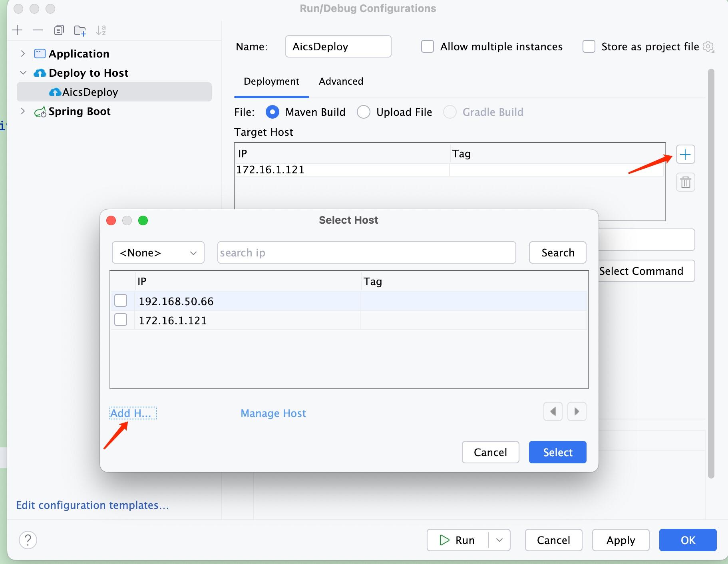Focus the search ip field
The height and width of the screenshot is (564, 728).
(x=366, y=252)
